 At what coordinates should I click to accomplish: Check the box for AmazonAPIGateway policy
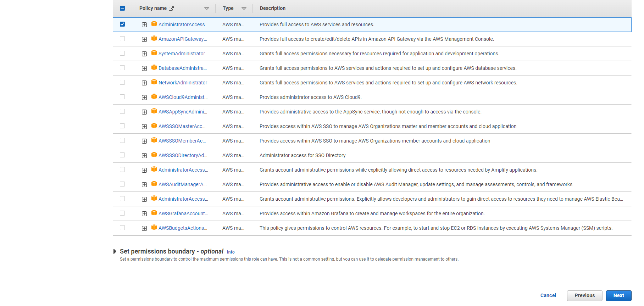tap(122, 39)
